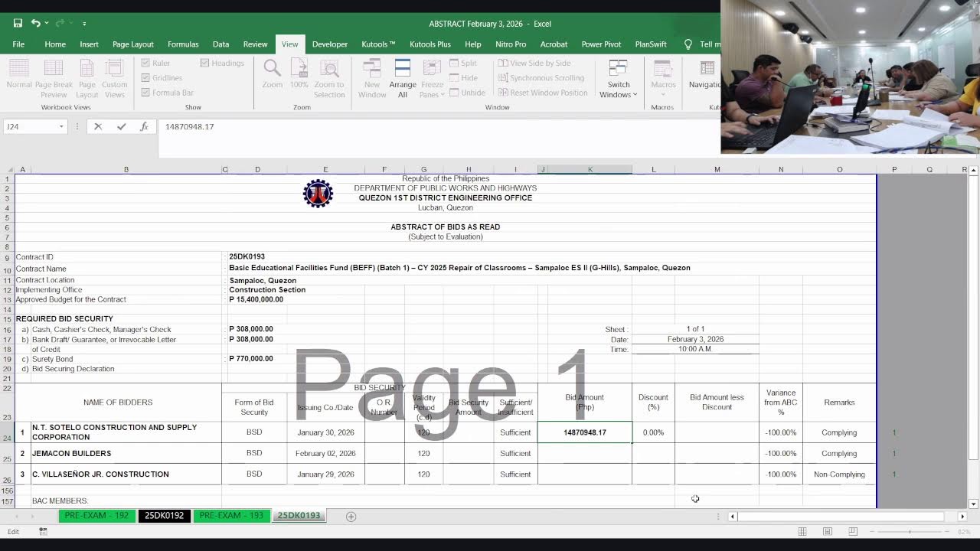Switch to Page Layout view in the status bar
980x551 pixels.
(828, 532)
